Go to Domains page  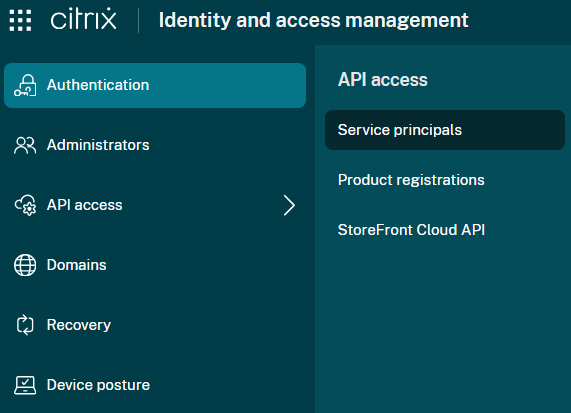click(76, 265)
